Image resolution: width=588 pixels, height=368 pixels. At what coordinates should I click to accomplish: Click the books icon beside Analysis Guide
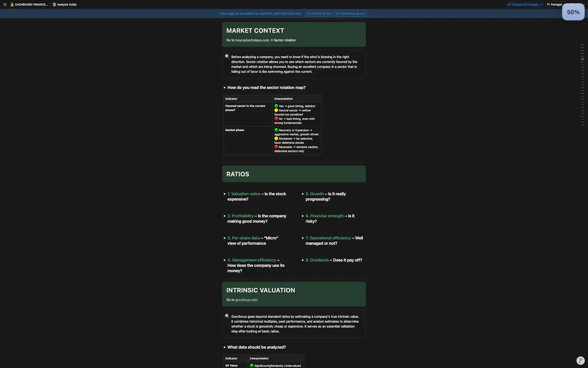[54, 4]
